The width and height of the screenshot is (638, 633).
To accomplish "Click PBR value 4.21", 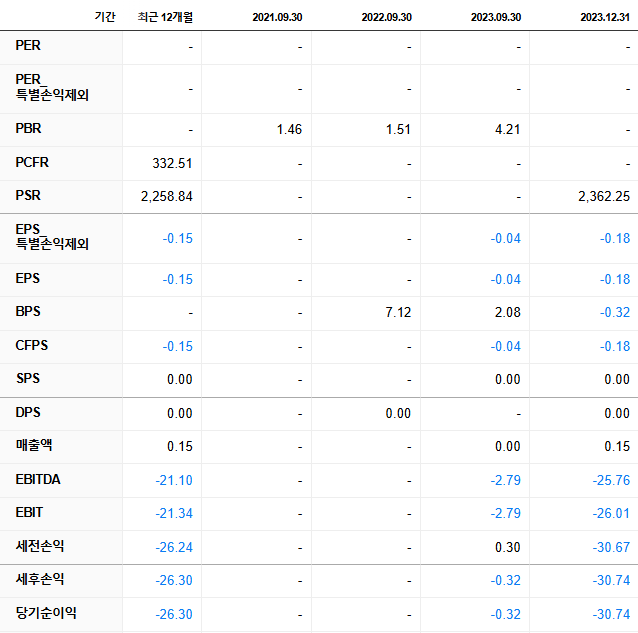I will click(x=508, y=129).
